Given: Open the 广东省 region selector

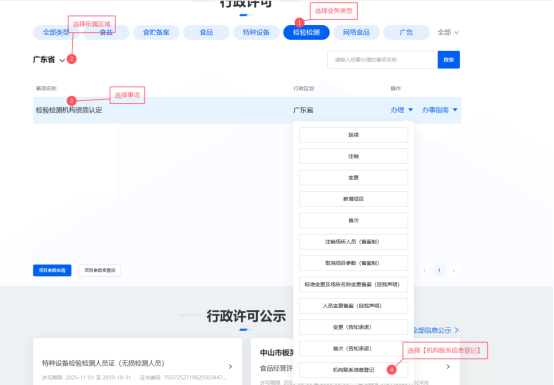Looking at the screenshot, I should tap(49, 60).
